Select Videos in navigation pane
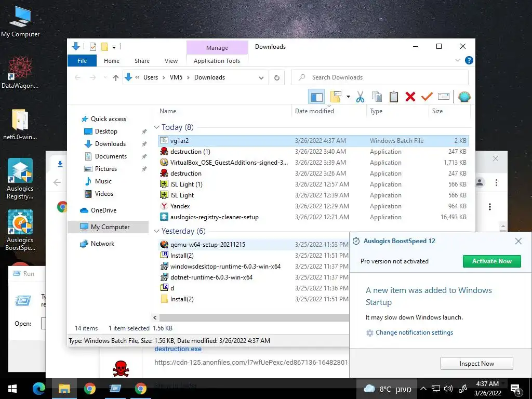This screenshot has height=399, width=532. coord(104,194)
